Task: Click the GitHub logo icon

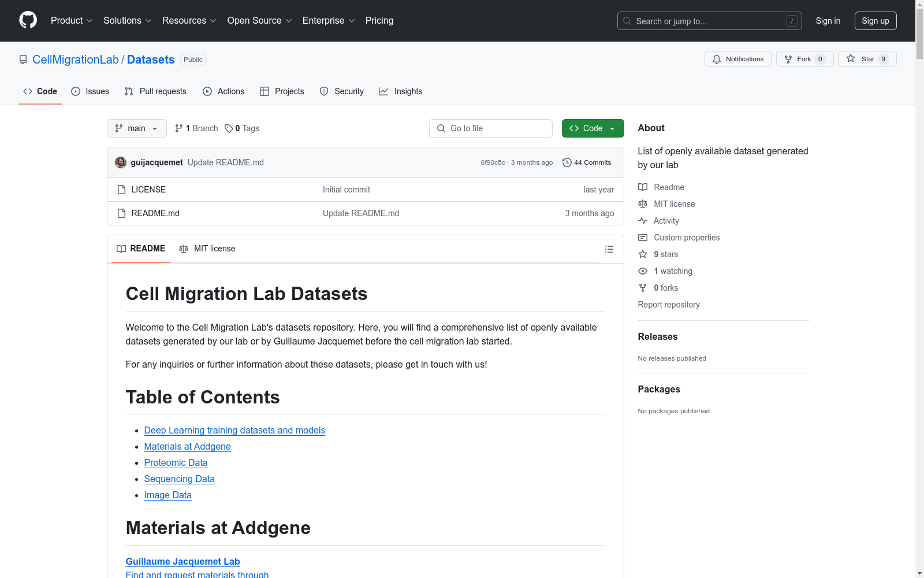Action: [28, 20]
